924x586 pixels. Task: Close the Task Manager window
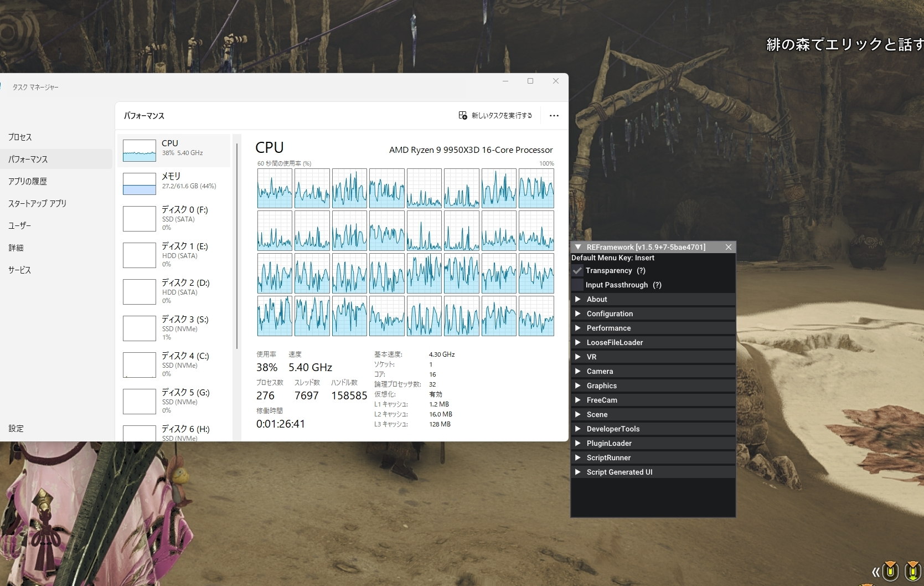point(556,81)
